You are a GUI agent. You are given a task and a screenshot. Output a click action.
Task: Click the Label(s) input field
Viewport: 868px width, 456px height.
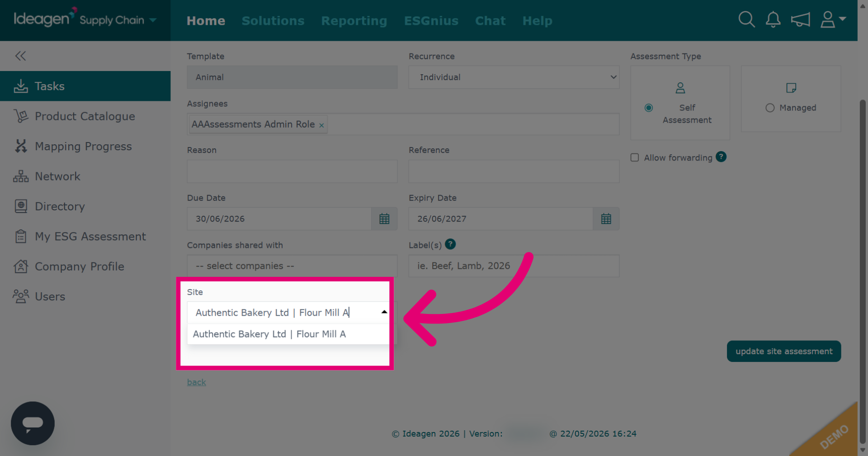coord(514,266)
